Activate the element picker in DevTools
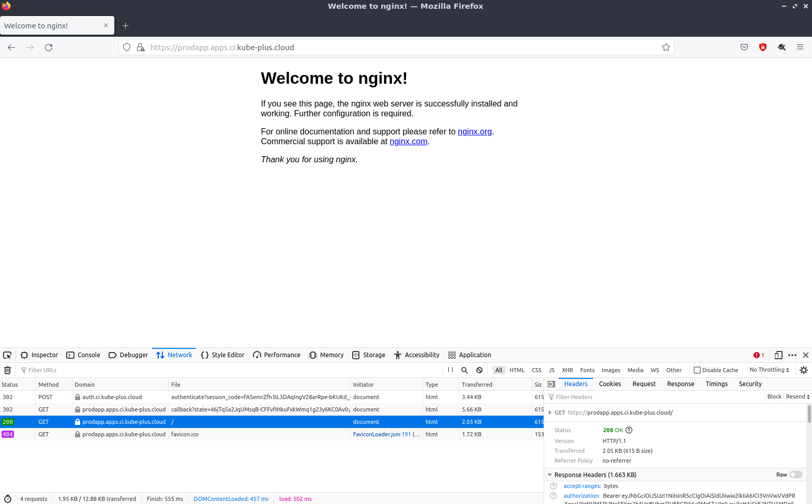The height and width of the screenshot is (504, 812). pos(7,355)
